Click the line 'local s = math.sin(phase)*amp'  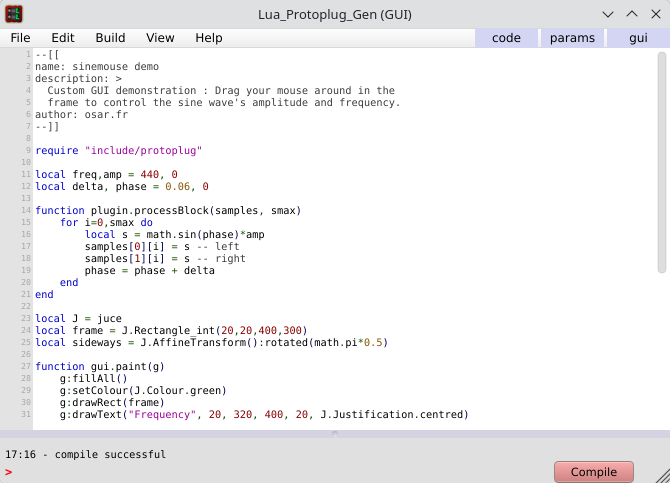click(x=174, y=234)
